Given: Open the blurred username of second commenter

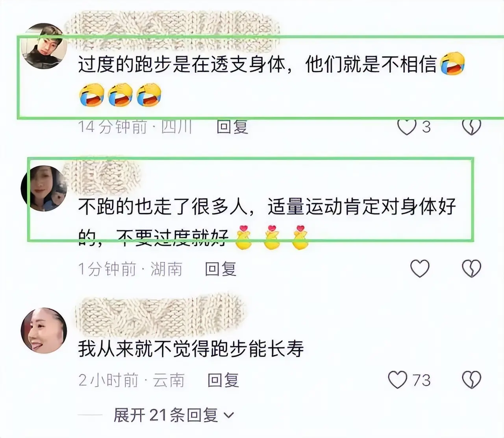Looking at the screenshot, I should (102, 173).
